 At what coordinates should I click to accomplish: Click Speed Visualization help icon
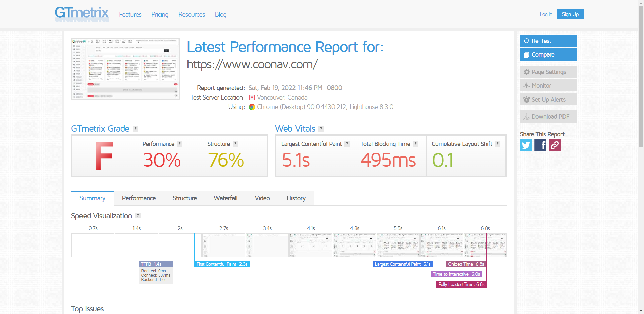[x=138, y=215]
